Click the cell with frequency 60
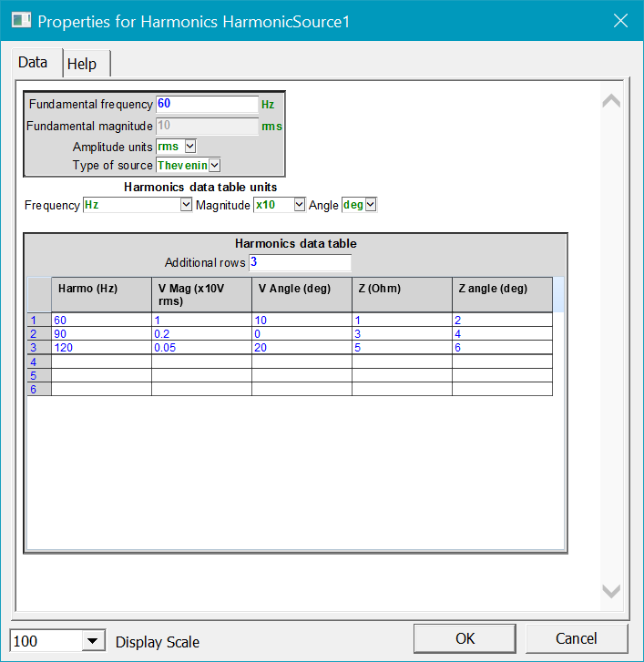Screen dimensions: 644x662 tap(101, 320)
